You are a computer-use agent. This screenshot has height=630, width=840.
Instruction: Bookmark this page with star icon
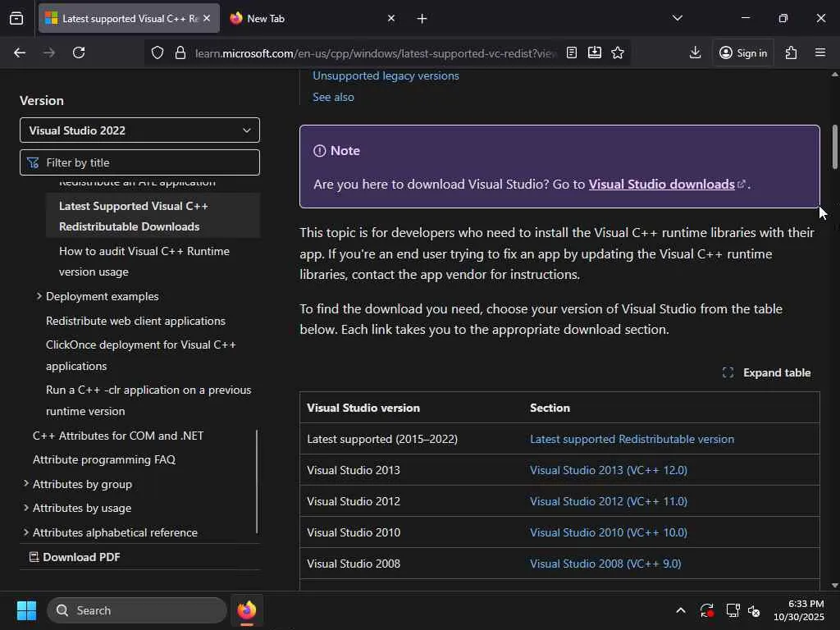tap(618, 52)
